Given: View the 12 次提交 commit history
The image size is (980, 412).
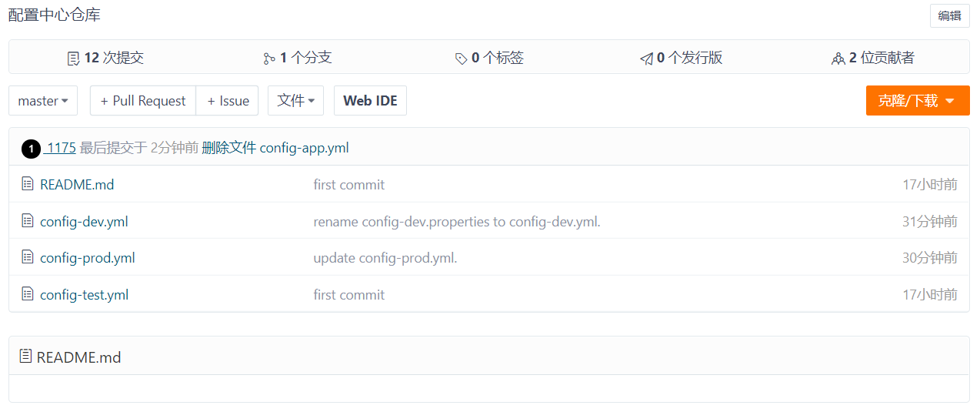Looking at the screenshot, I should click(x=114, y=58).
